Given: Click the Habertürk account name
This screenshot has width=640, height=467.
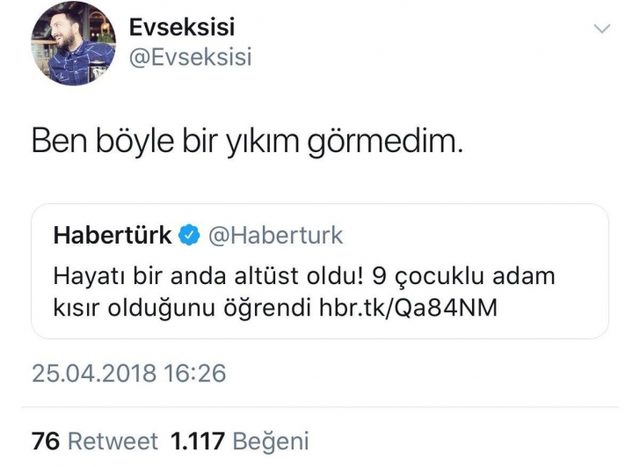Looking at the screenshot, I should pyautogui.click(x=112, y=235).
